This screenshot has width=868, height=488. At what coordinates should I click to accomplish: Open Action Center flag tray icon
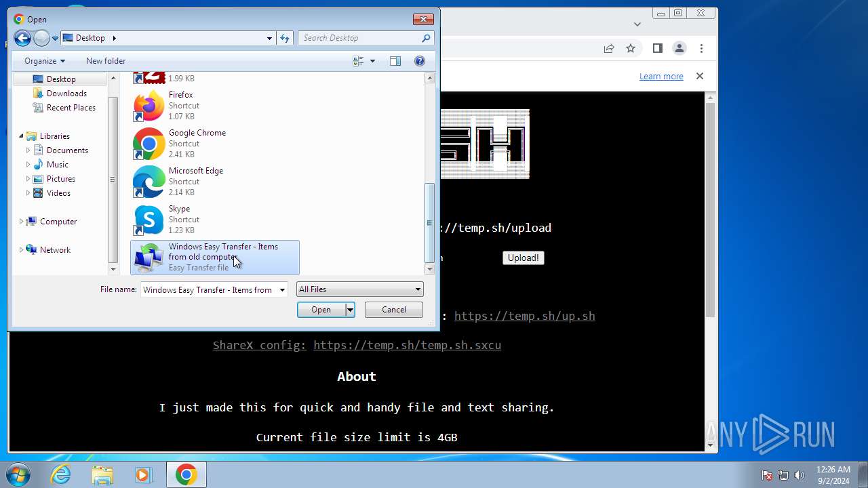[767, 475]
